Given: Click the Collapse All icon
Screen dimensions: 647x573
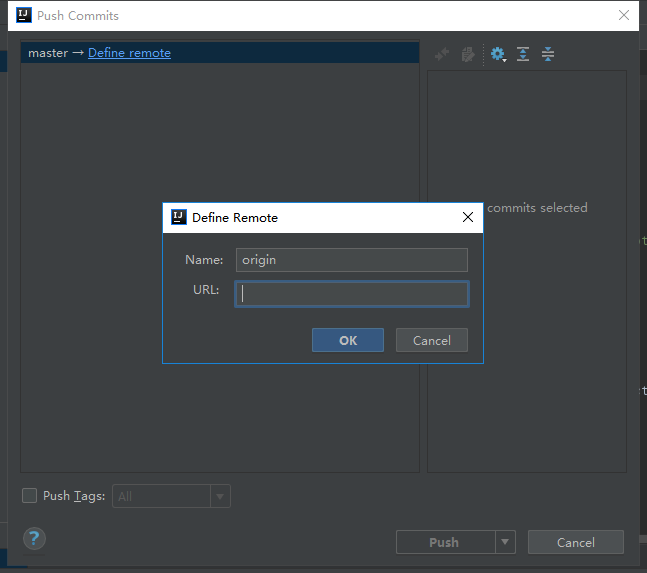Looking at the screenshot, I should point(548,54).
